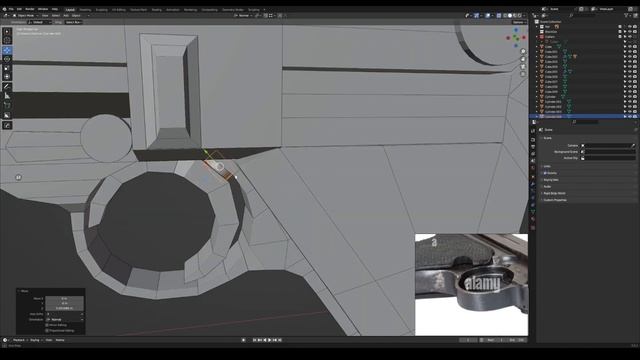Hide Cube.001 with its eye icon
640x360 pixels.
(x=629, y=52)
